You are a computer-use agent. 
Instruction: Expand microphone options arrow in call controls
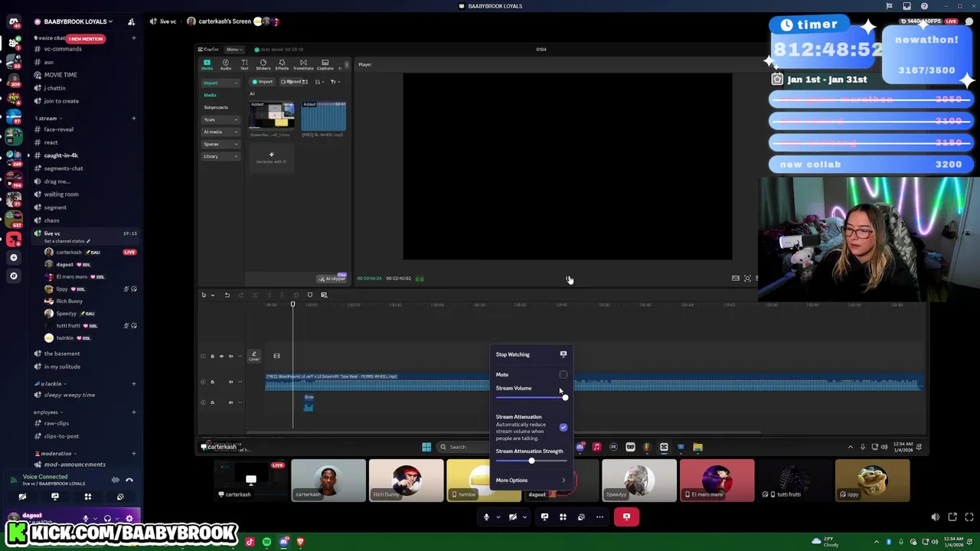click(498, 517)
